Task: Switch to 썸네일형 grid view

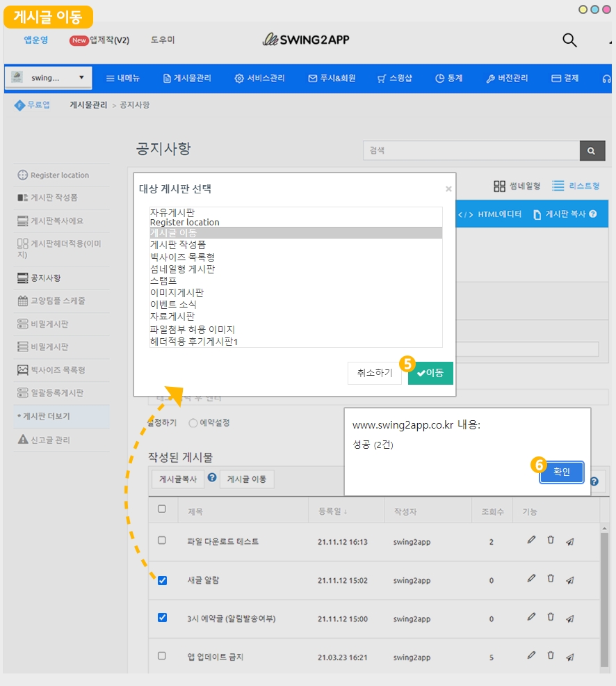Action: (x=517, y=186)
